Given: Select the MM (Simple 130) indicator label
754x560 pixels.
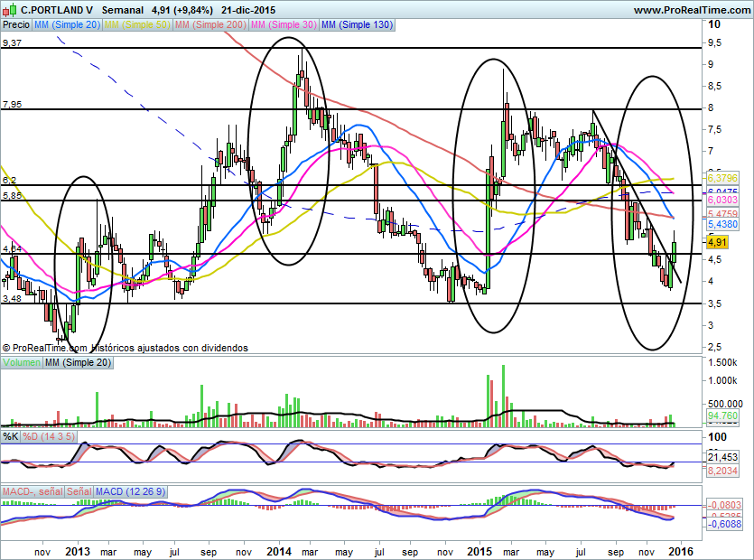Looking at the screenshot, I should (x=357, y=25).
